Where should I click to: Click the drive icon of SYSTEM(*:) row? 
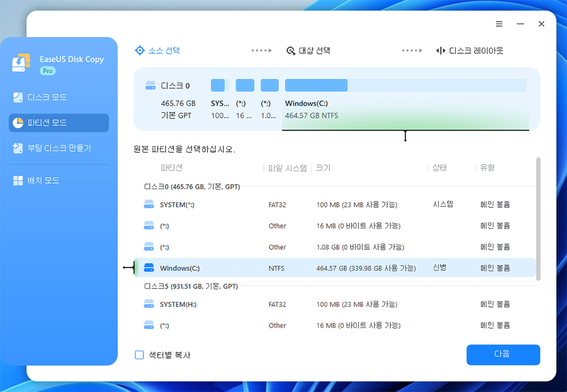pyautogui.click(x=149, y=204)
